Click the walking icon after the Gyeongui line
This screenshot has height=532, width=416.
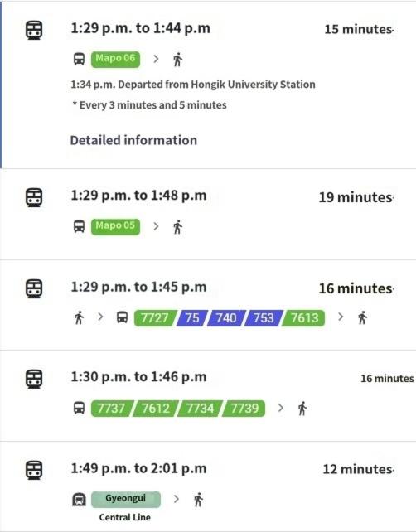pos(199,500)
